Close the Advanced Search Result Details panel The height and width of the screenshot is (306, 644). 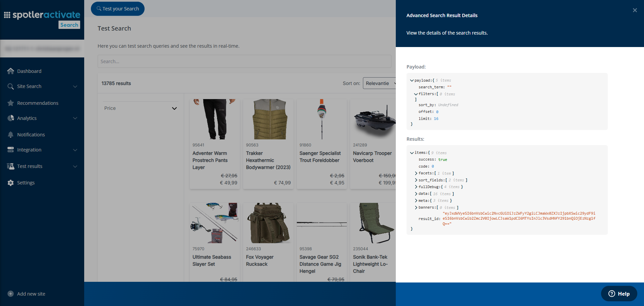[635, 10]
